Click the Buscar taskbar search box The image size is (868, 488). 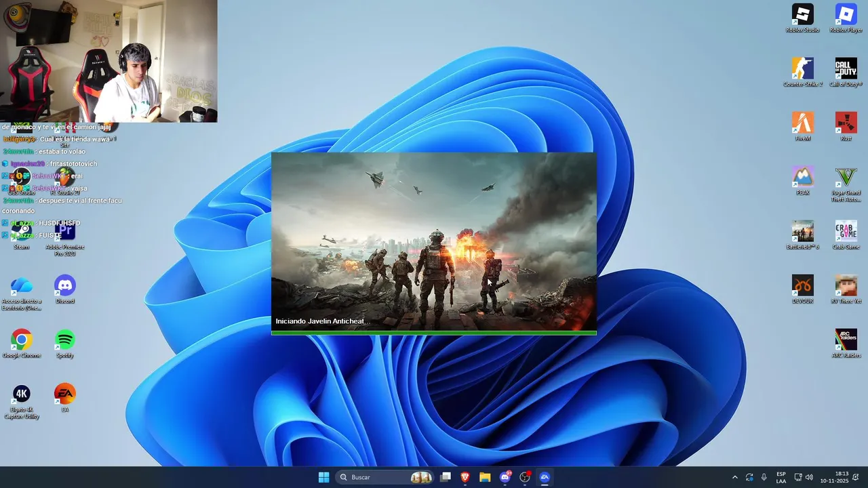pyautogui.click(x=385, y=477)
